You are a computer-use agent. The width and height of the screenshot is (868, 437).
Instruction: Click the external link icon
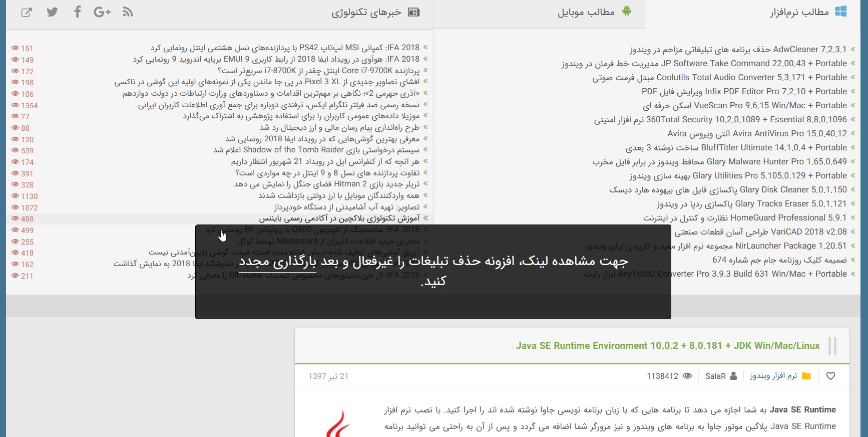[27, 12]
